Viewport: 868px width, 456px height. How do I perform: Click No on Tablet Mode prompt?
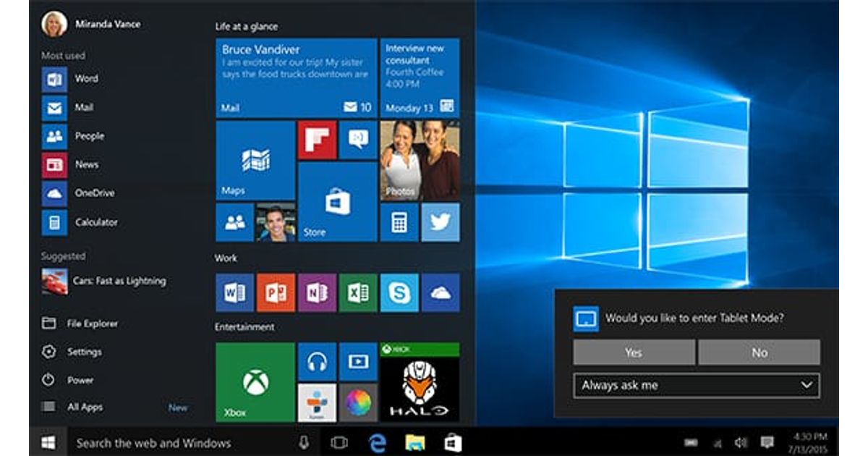pyautogui.click(x=759, y=352)
